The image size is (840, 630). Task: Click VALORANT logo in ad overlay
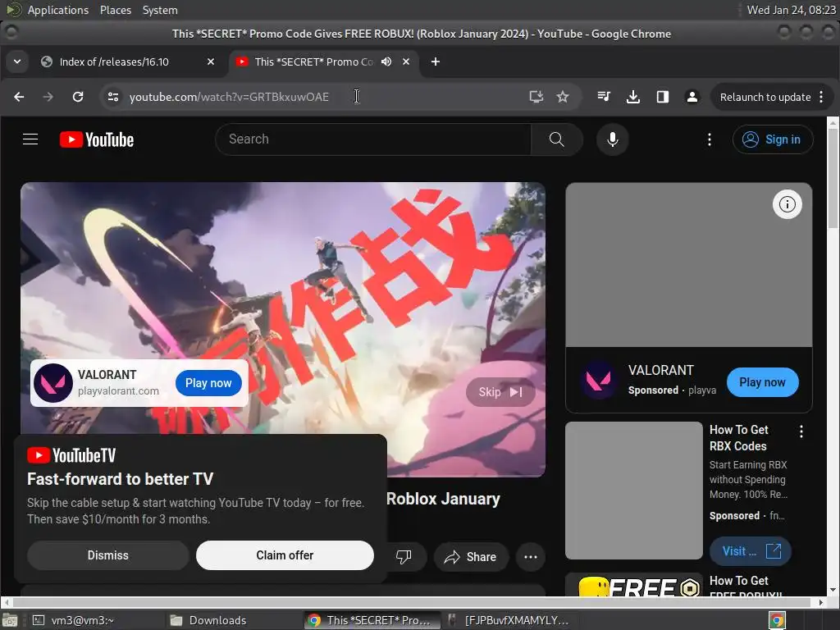[x=53, y=382]
